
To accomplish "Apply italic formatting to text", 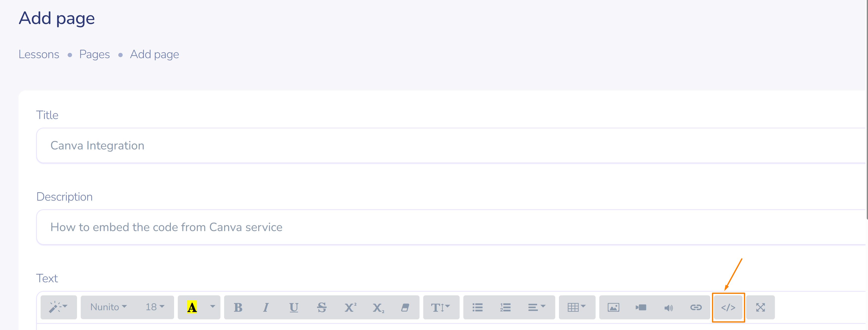I will (266, 307).
